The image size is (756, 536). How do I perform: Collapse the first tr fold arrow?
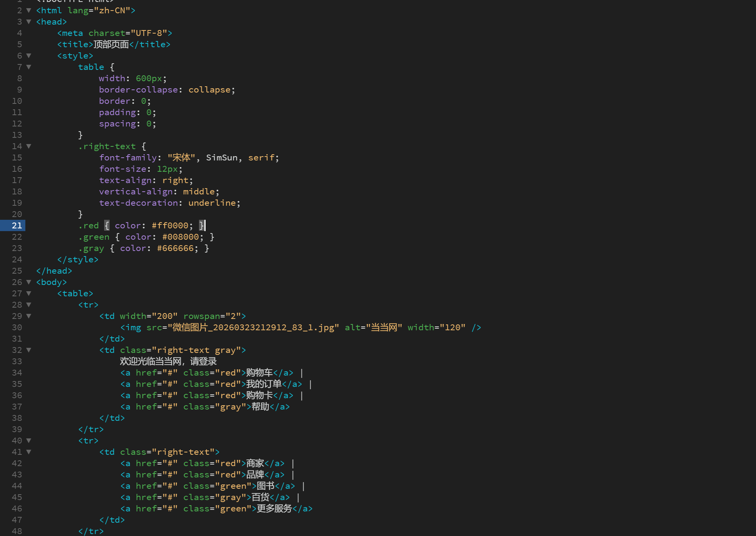(28, 305)
